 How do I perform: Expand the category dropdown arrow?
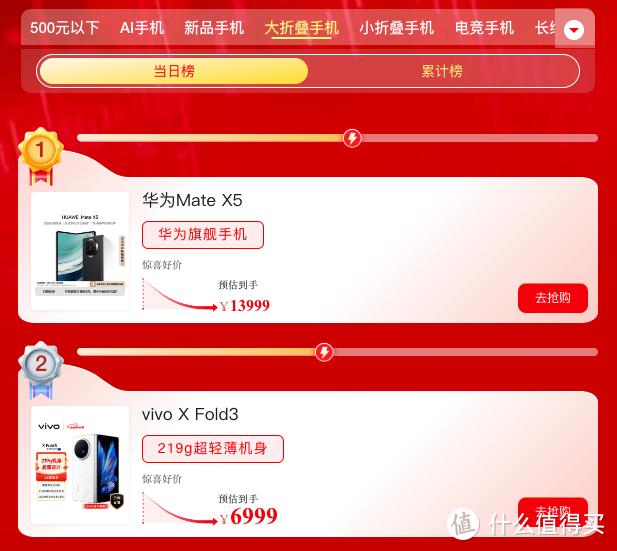click(574, 30)
